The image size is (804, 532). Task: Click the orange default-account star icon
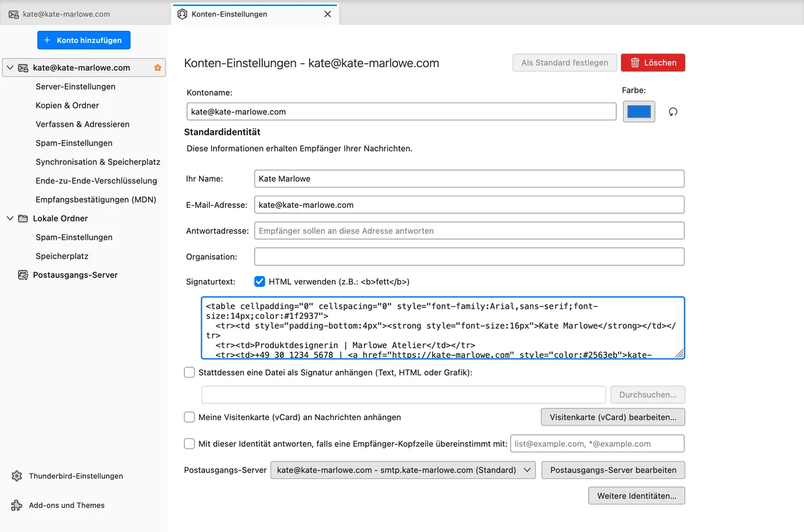pyautogui.click(x=158, y=68)
